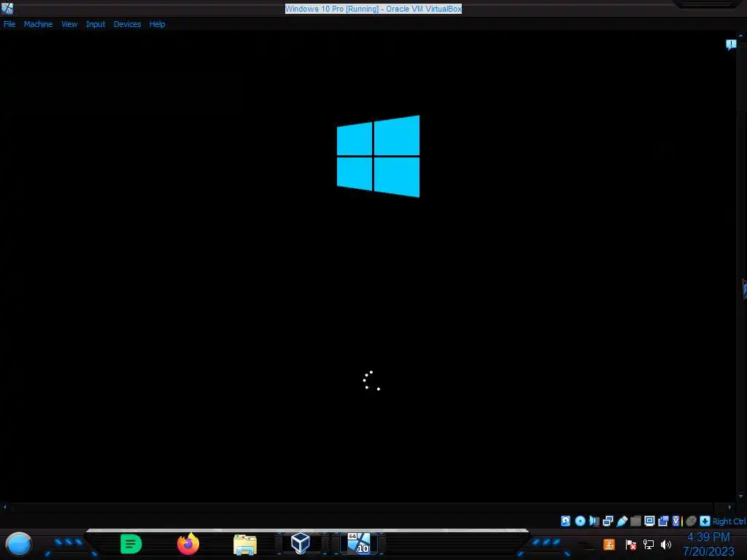Click the horizontal scrollbar left arrow

click(5, 507)
